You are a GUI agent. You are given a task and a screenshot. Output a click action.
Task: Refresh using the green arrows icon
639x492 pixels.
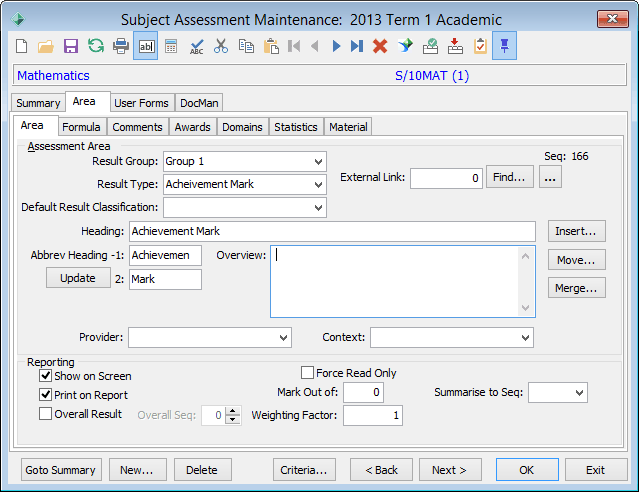coord(96,46)
